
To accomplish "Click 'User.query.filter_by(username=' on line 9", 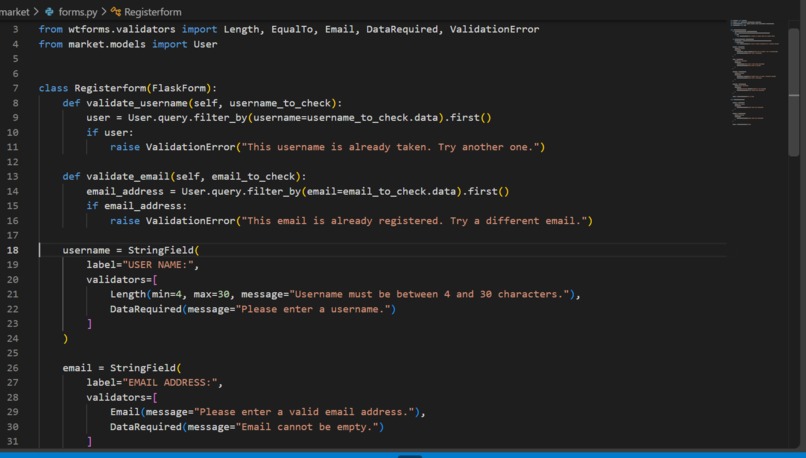I will 217,118.
